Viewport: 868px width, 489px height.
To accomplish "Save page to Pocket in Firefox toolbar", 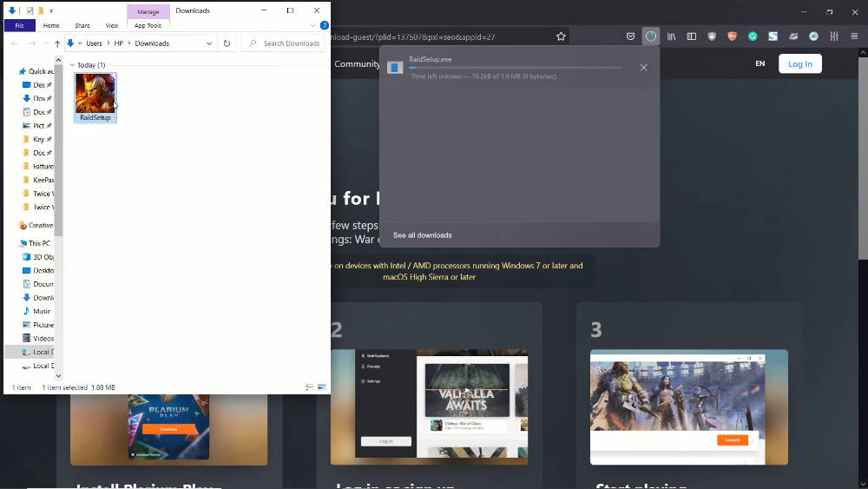I will pyautogui.click(x=630, y=36).
